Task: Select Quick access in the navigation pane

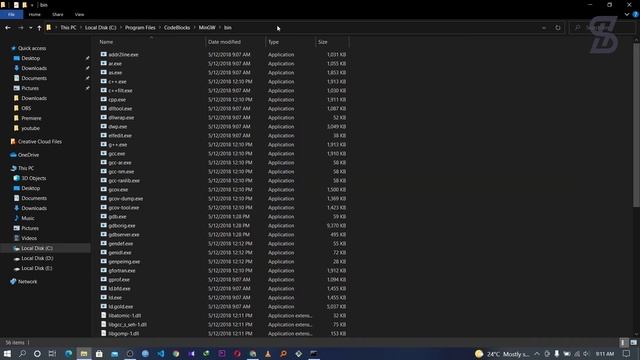Action: point(32,48)
